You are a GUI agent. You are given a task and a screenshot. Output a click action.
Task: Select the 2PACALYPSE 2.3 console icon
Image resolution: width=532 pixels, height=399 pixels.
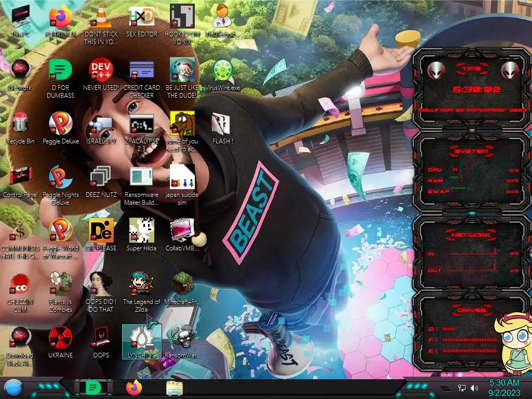click(x=141, y=131)
